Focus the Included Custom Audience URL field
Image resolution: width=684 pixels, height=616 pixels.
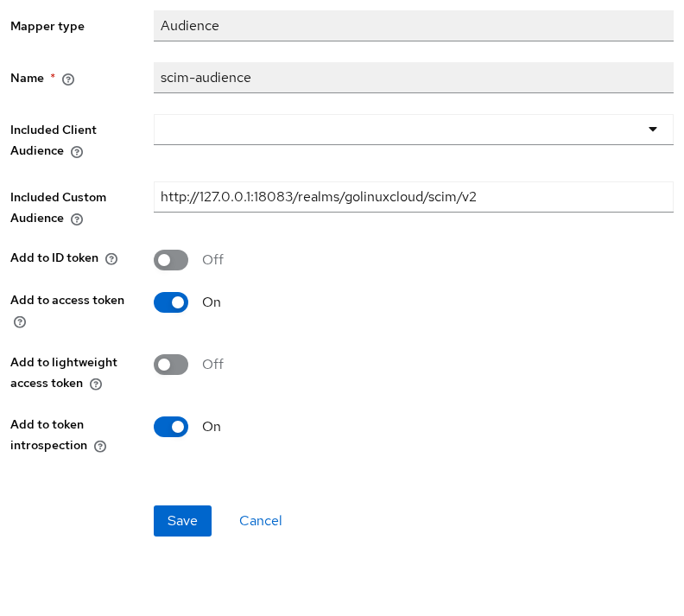pos(414,197)
